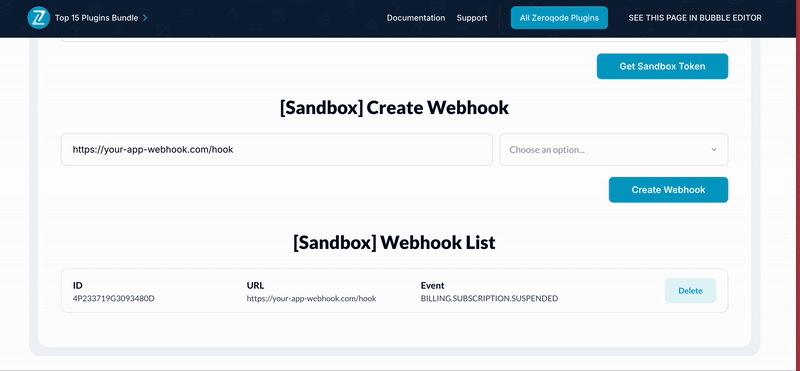The width and height of the screenshot is (800, 371).
Task: Click the Event column label
Action: 432,286
